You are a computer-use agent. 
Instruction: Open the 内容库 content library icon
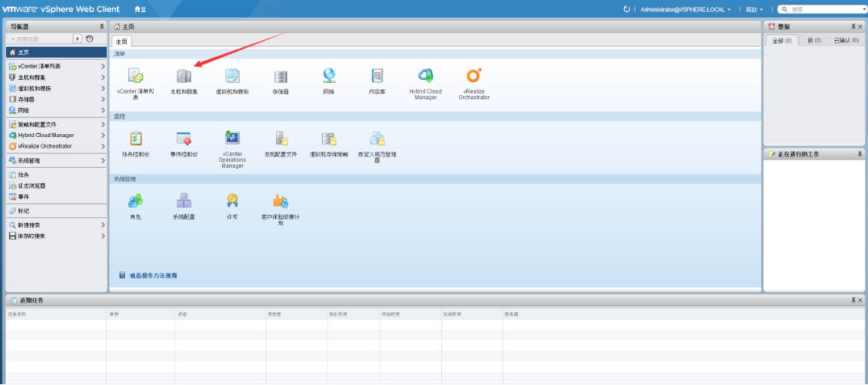(x=377, y=76)
